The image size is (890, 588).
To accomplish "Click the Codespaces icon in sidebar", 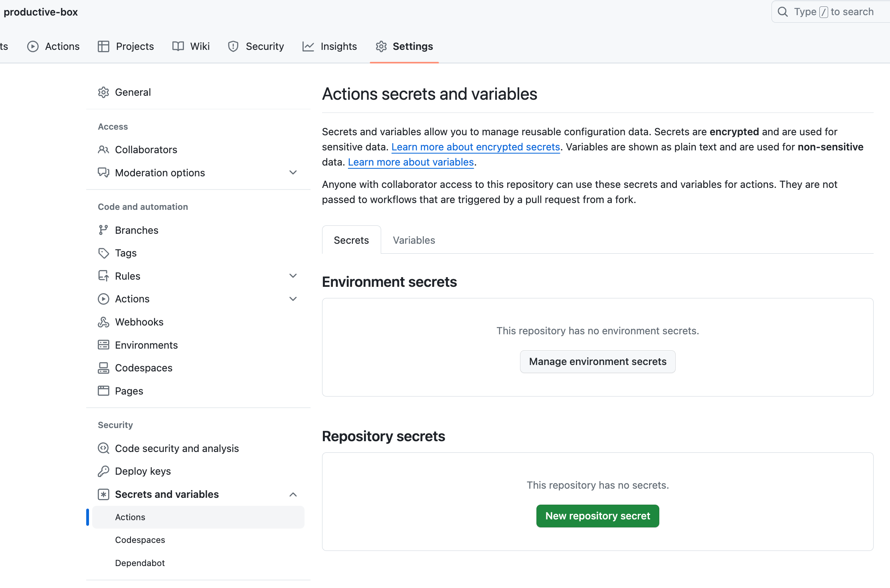I will point(103,368).
